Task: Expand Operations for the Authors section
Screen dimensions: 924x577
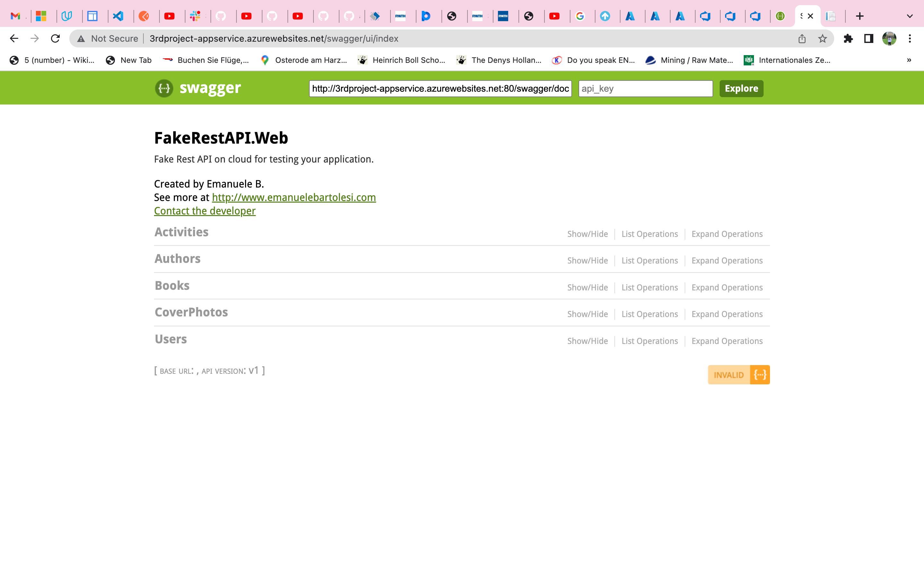Action: [727, 260]
